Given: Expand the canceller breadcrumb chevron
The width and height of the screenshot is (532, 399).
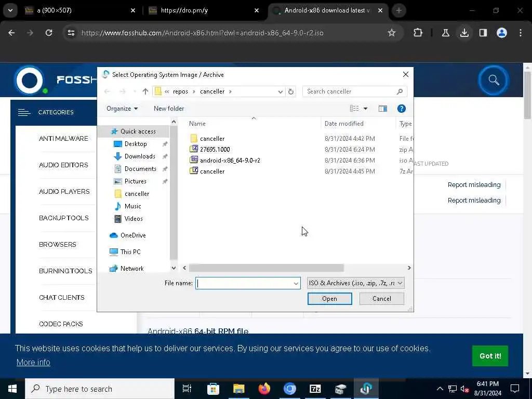Looking at the screenshot, I should point(230,91).
